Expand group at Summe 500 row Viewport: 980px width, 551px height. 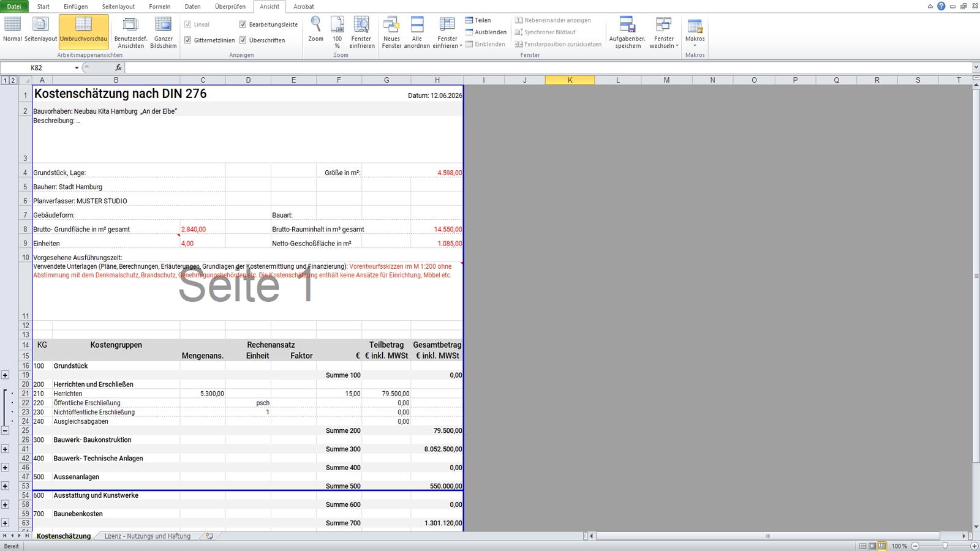[x=5, y=486]
